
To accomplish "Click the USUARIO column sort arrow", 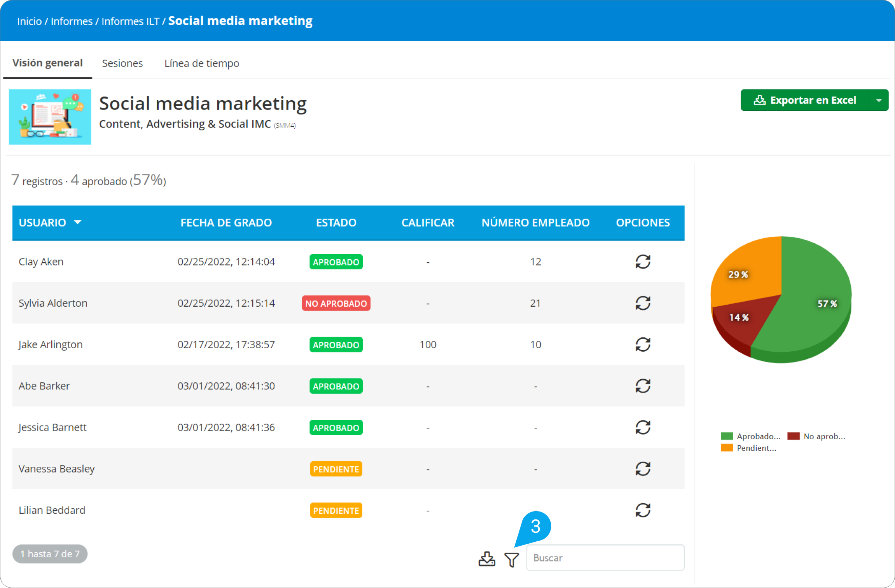I will coord(78,222).
